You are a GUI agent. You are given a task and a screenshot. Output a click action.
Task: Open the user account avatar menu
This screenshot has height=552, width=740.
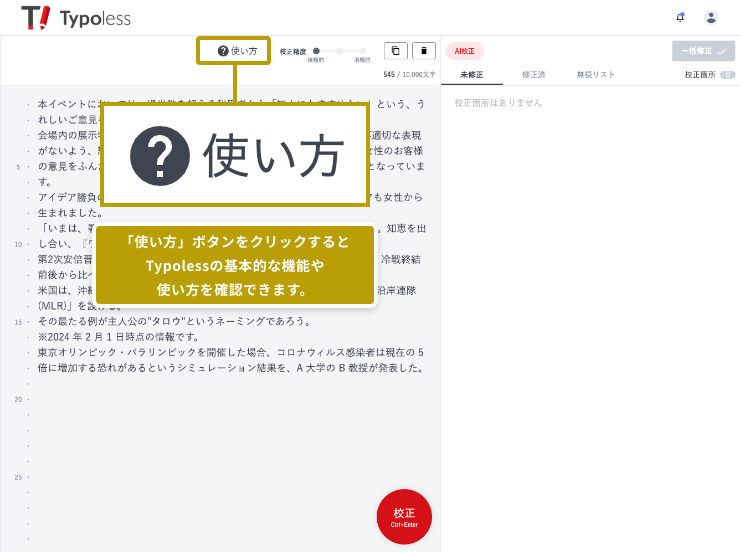click(x=711, y=17)
